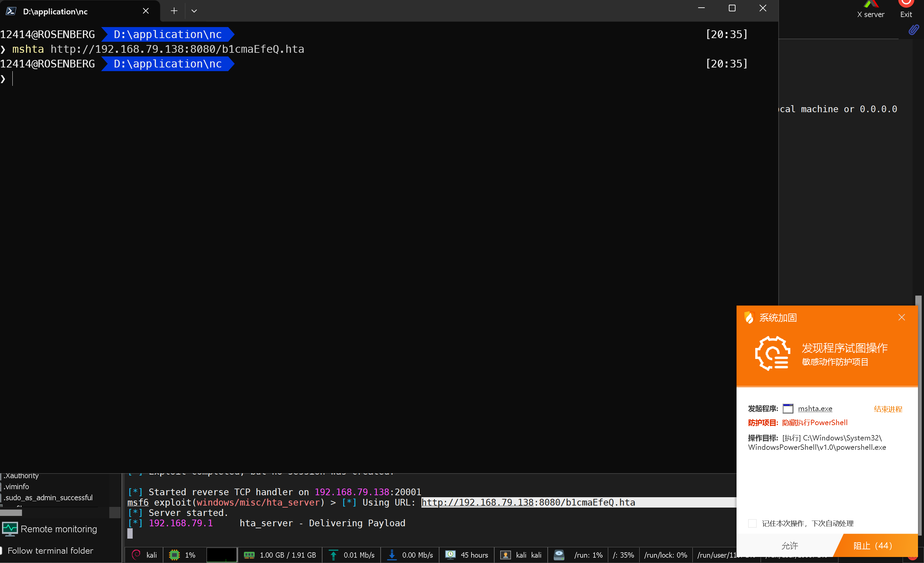This screenshot has height=563, width=924.
Task: Click the Kali swirl logo icon
Action: tap(136, 555)
